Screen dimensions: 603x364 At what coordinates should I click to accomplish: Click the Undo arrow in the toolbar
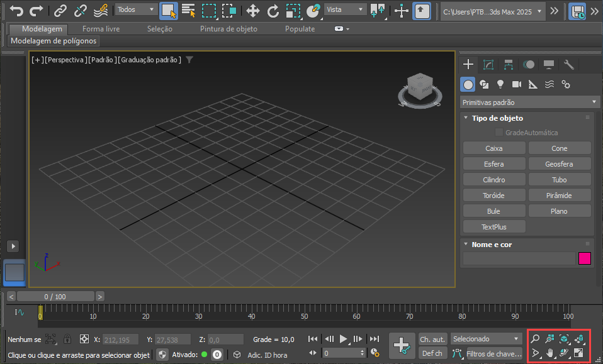point(17,11)
